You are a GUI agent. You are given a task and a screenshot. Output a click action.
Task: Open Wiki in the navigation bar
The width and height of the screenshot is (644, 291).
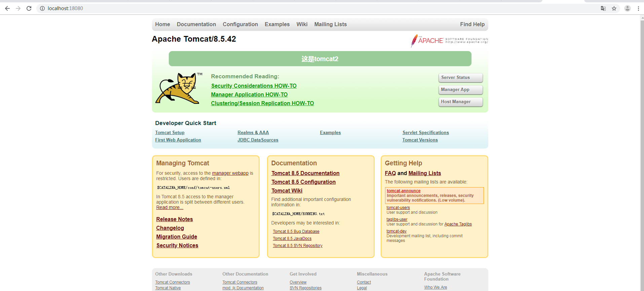[302, 24]
